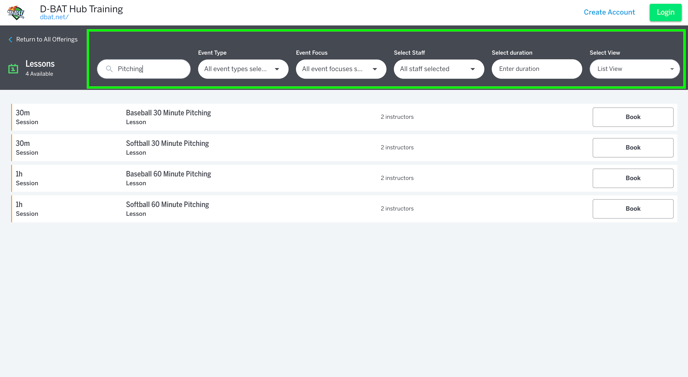688x377 pixels.
Task: Select Softball 60 Minute Pitching title
Action: pyautogui.click(x=167, y=205)
